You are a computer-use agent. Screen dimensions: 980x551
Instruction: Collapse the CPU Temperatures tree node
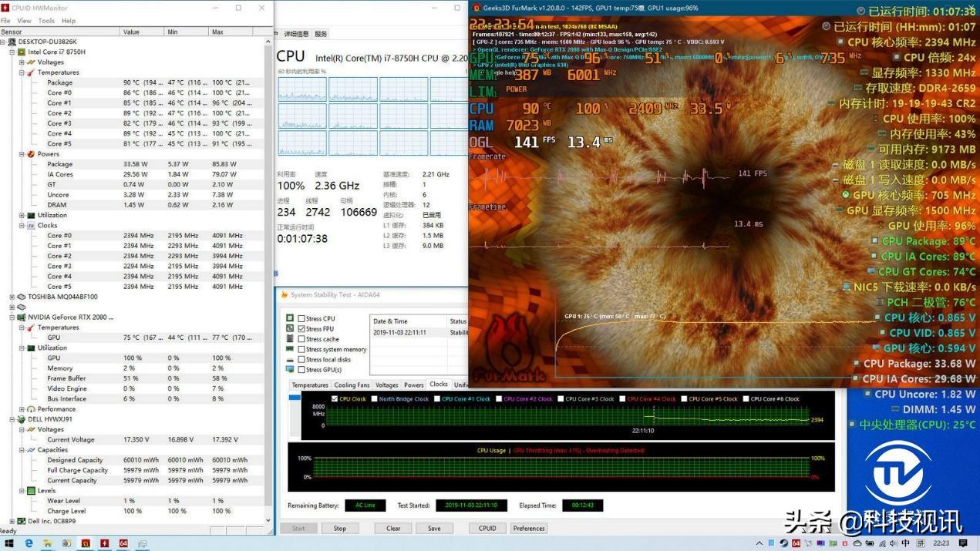(22, 72)
